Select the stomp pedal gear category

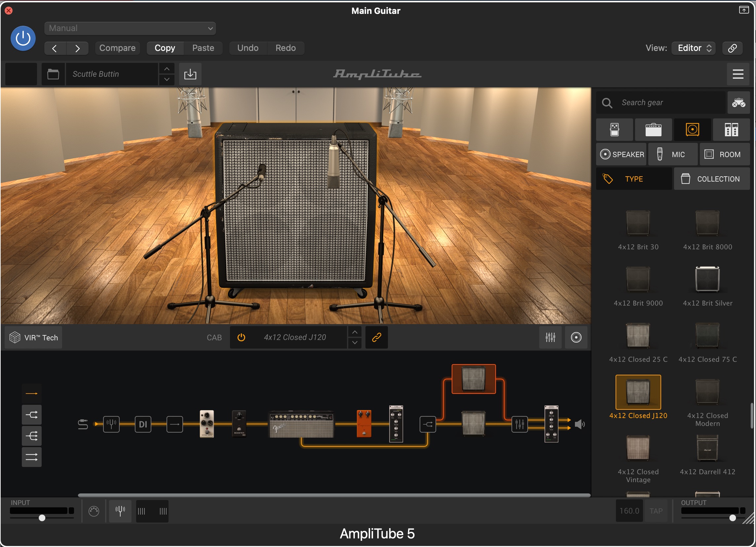pos(615,130)
